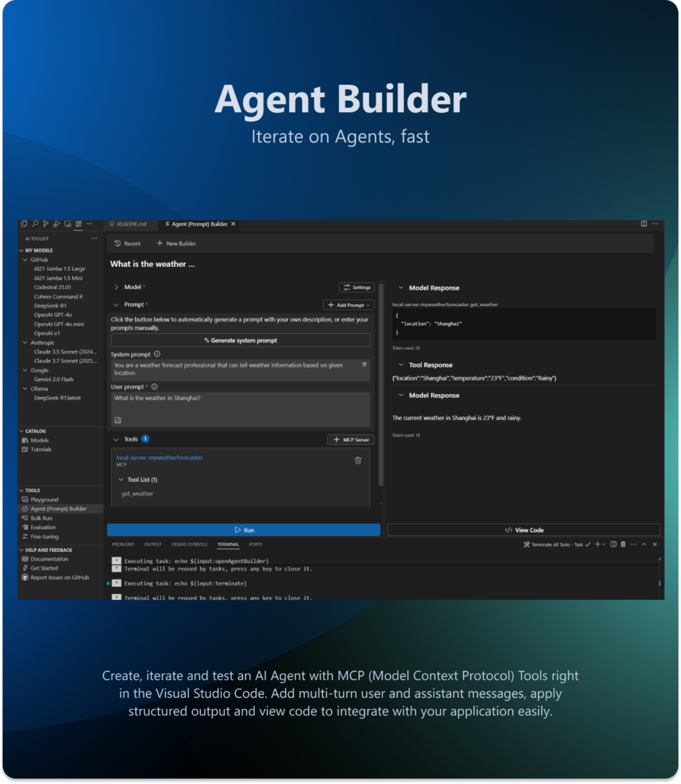This screenshot has height=784, width=681.
Task: Open the Source Control view icon
Action: 46,224
